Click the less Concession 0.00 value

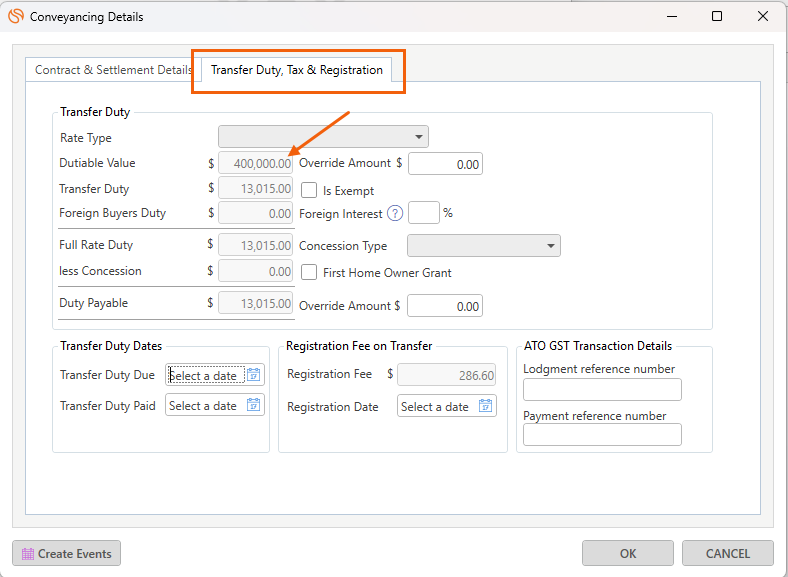pyautogui.click(x=255, y=271)
